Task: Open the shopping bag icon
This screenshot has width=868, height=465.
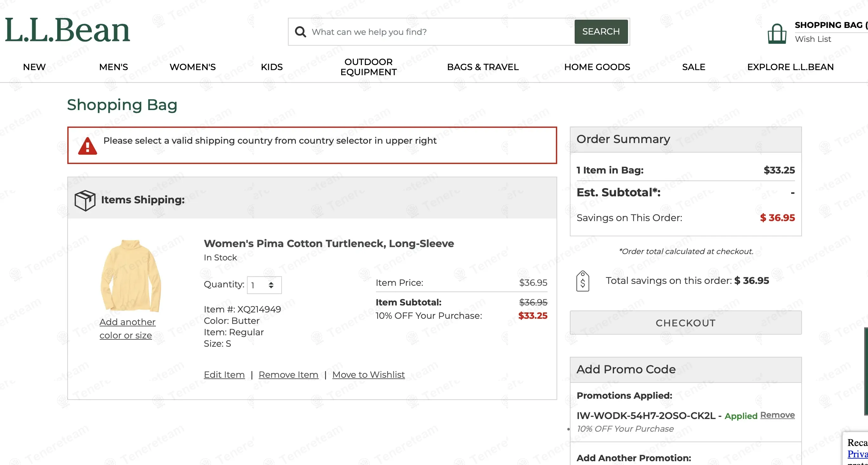Action: [x=777, y=33]
